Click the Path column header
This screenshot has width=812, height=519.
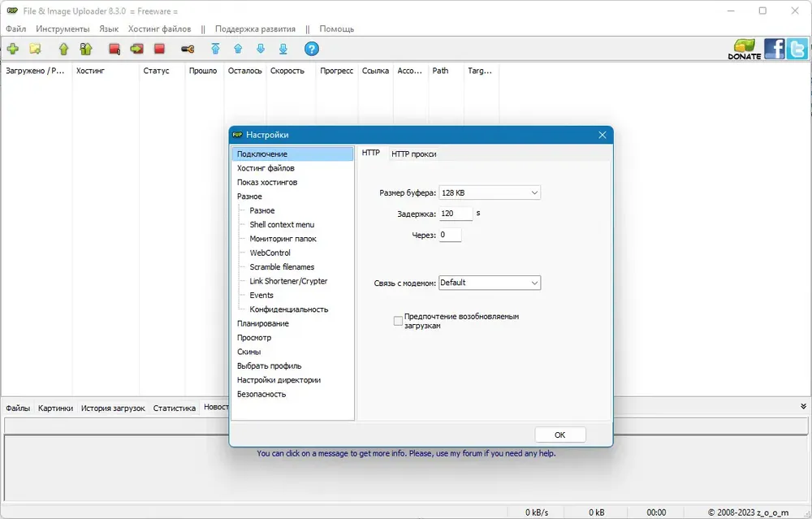447,71
